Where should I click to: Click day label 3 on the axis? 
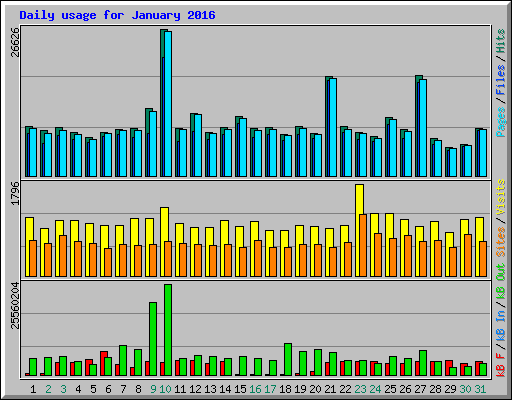63,389
